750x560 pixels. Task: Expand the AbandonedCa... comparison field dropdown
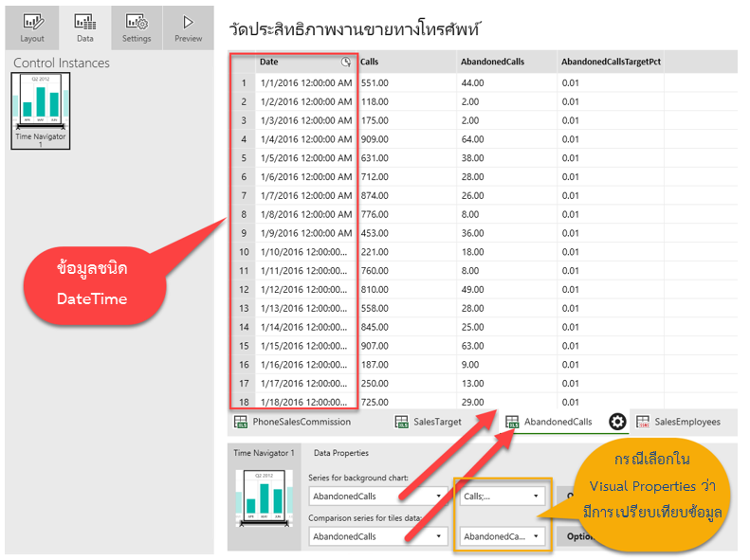pos(501,536)
